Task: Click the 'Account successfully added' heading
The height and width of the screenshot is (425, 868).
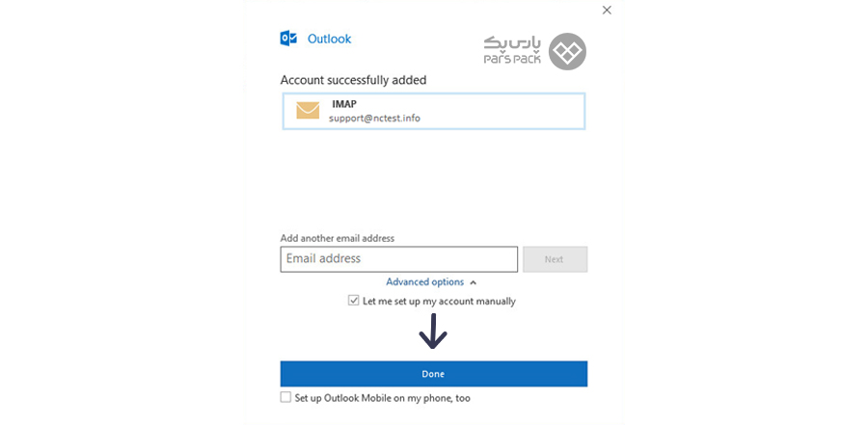Action: tap(353, 80)
